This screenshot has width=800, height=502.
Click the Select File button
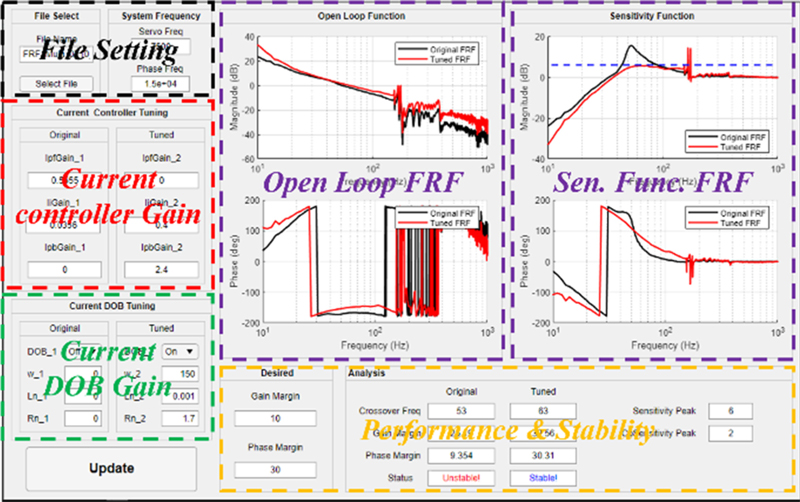coord(56,83)
